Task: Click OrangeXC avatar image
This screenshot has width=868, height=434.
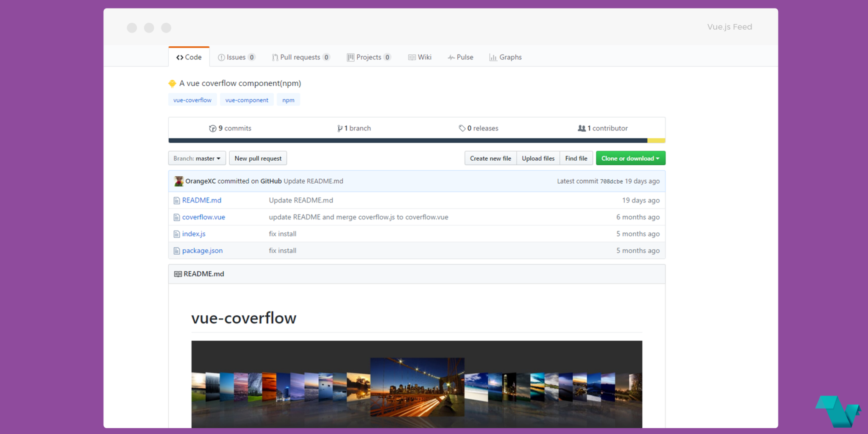Action: coord(178,181)
